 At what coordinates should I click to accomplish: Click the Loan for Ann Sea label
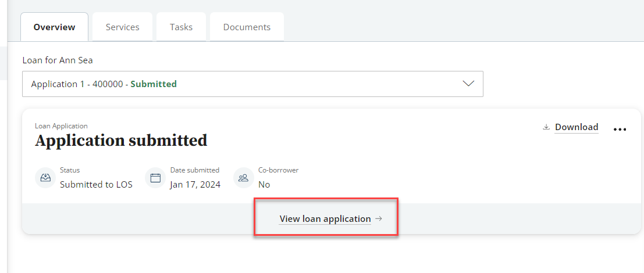(x=58, y=60)
